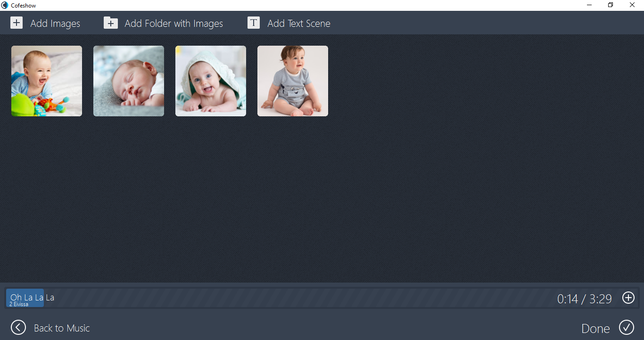Maximize or restore the Cofeshow window
Image resolution: width=644 pixels, height=340 pixels.
(611, 5)
